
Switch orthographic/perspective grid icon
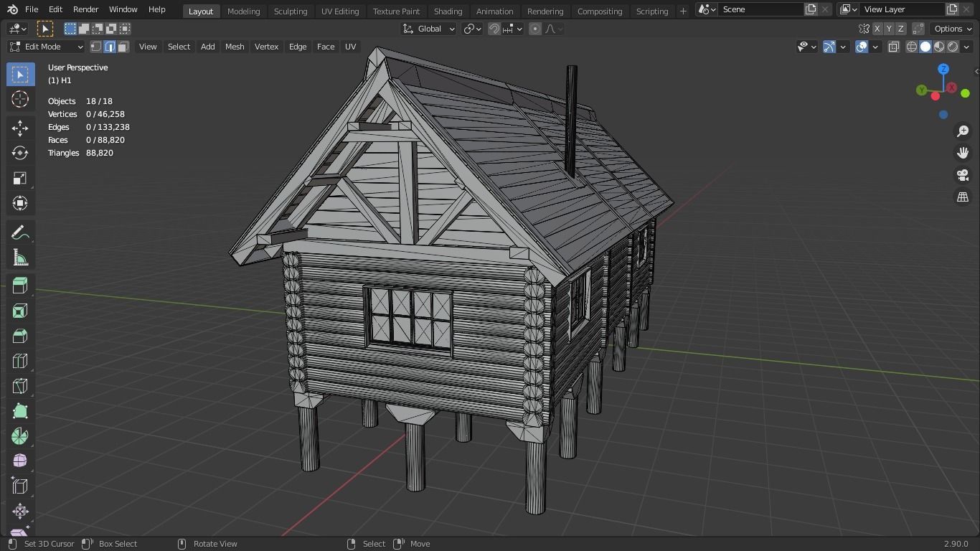tap(963, 197)
